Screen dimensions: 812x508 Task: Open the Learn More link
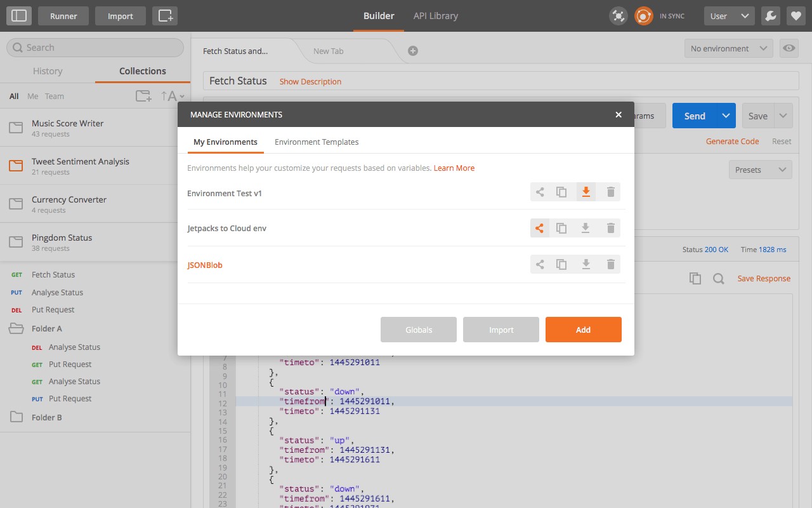point(454,168)
